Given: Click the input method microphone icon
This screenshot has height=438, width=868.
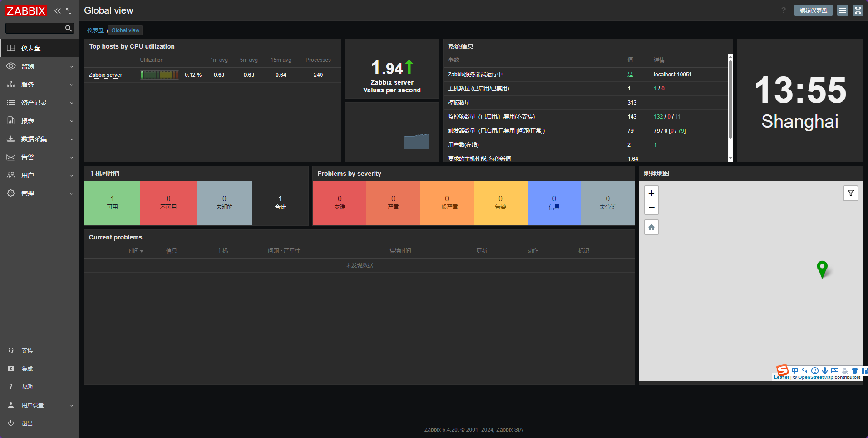Looking at the screenshot, I should click(x=825, y=371).
